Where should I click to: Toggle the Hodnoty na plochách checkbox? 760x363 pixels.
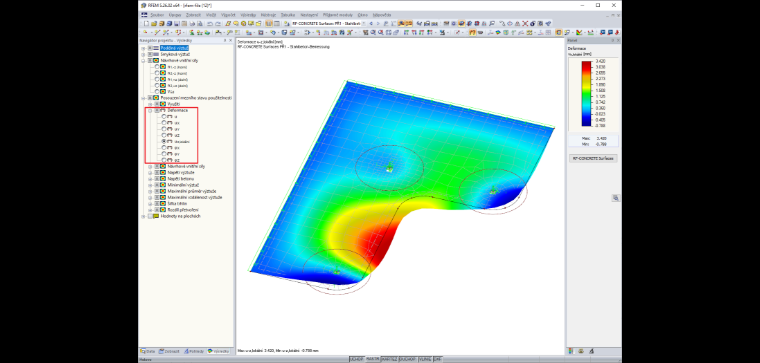[150, 216]
